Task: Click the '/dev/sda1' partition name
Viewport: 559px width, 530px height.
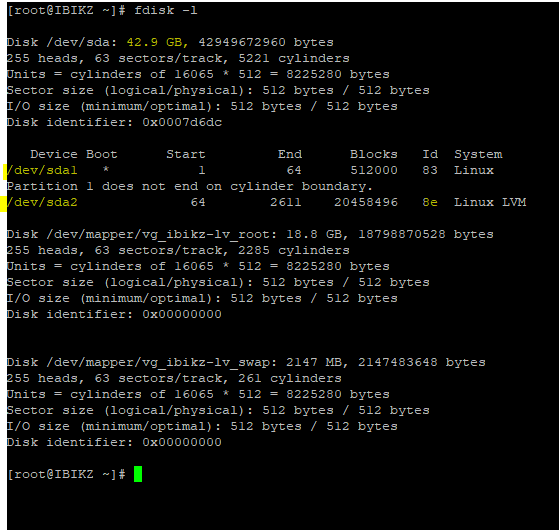Action: 42,170
